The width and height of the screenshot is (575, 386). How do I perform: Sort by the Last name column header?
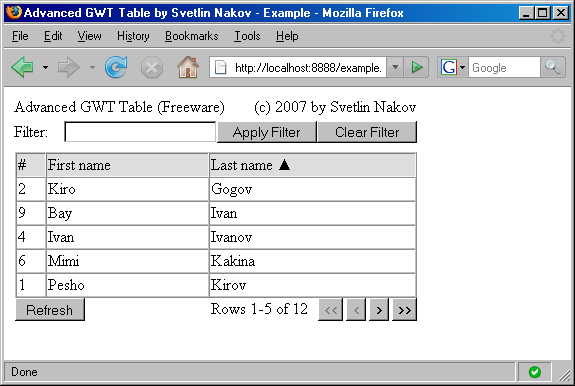(312, 165)
